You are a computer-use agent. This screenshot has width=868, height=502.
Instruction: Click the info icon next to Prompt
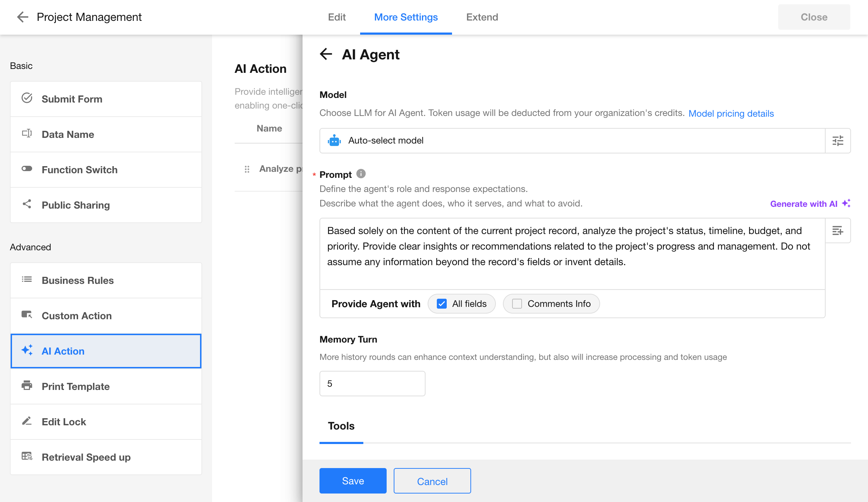point(361,174)
